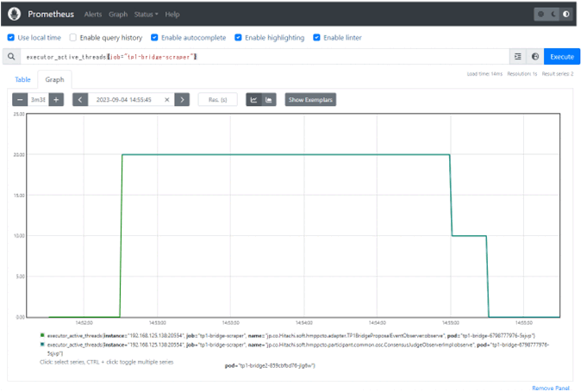Viewport: 587px width, 392px height.
Task: Select the stacked chart display icon
Action: tap(269, 99)
